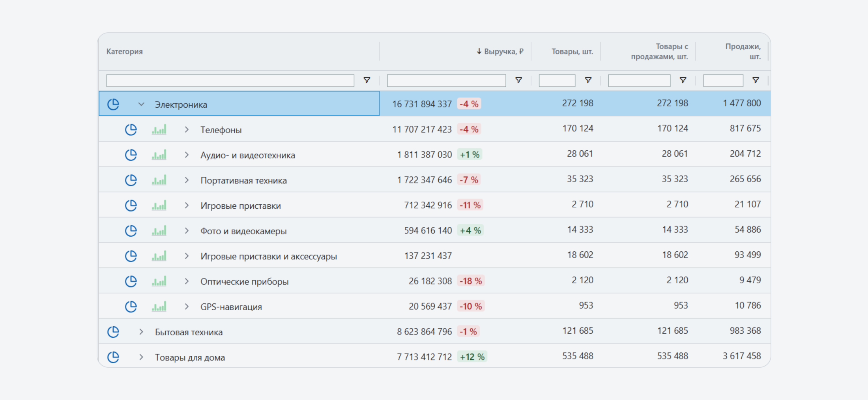This screenshot has height=400, width=868.
Task: Show bar chart for Аудио- и видеотехника
Action: tap(159, 155)
